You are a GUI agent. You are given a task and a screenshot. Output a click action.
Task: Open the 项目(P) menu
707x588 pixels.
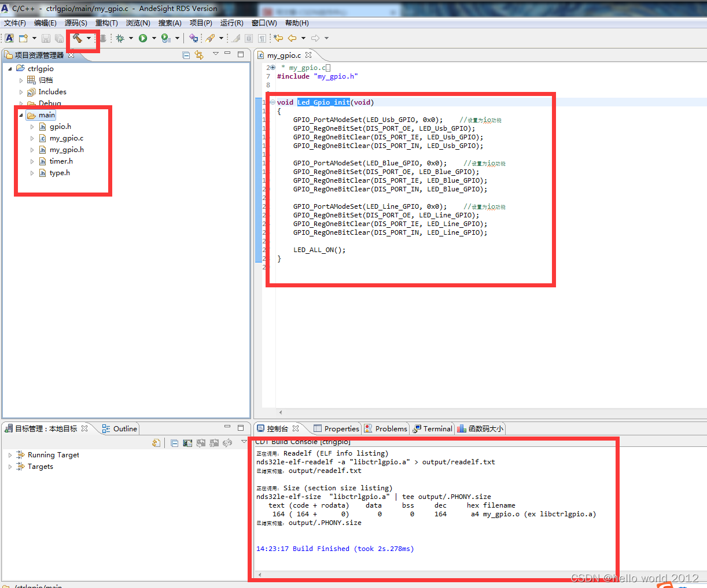click(200, 23)
